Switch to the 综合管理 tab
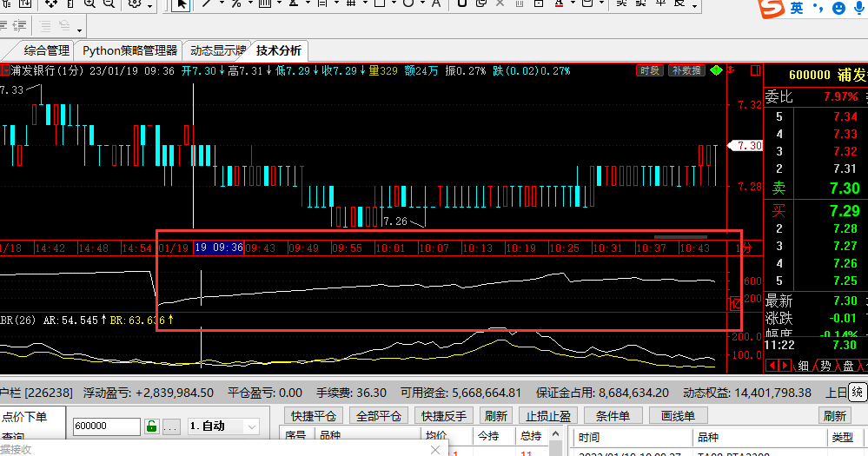This screenshot has width=868, height=456. 47,51
